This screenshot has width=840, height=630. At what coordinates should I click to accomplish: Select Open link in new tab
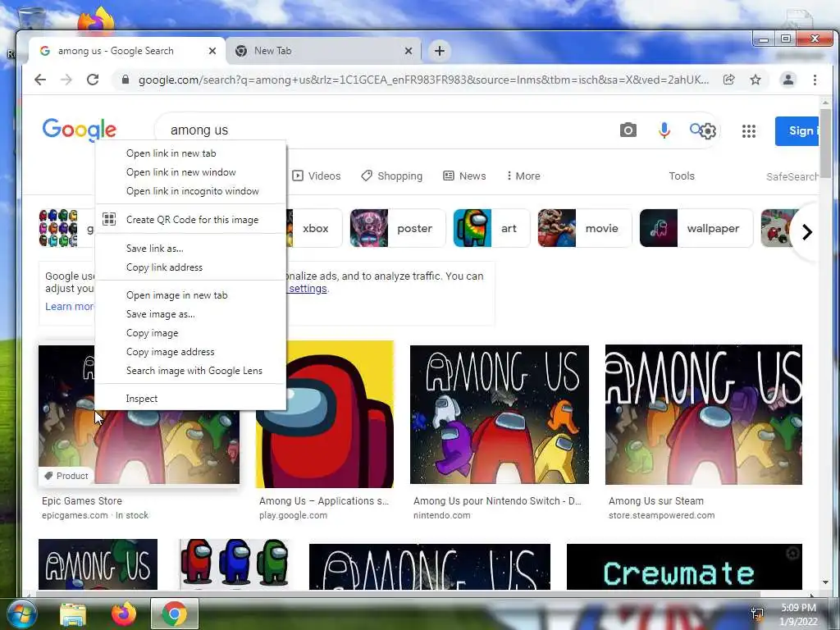point(190,153)
